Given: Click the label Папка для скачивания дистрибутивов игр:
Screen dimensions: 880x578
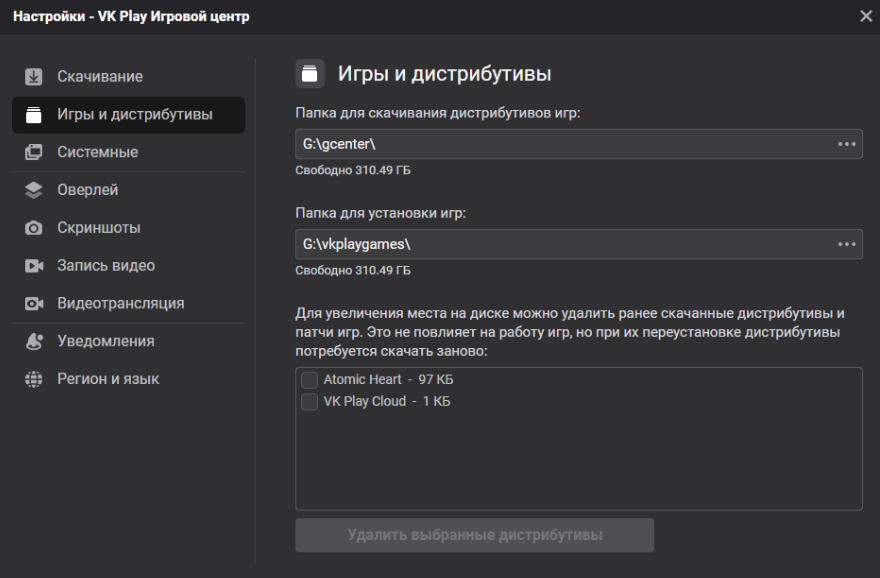Looking at the screenshot, I should (438, 113).
